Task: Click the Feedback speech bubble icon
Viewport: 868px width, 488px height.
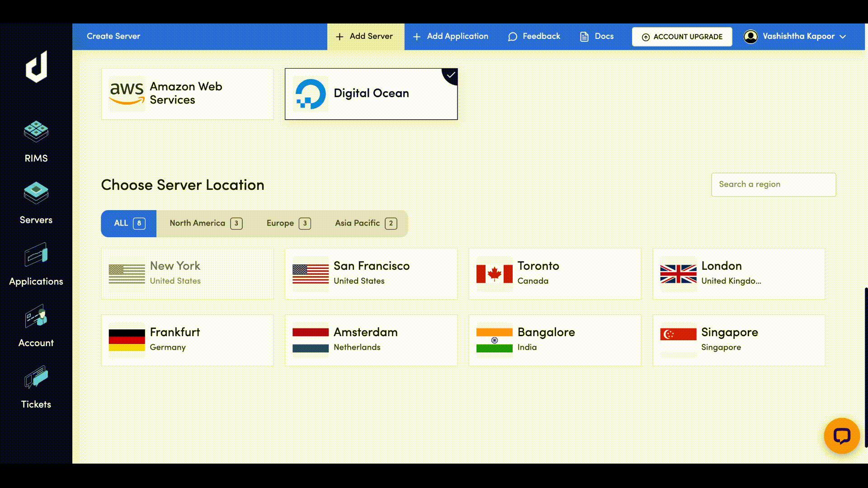Action: 512,37
